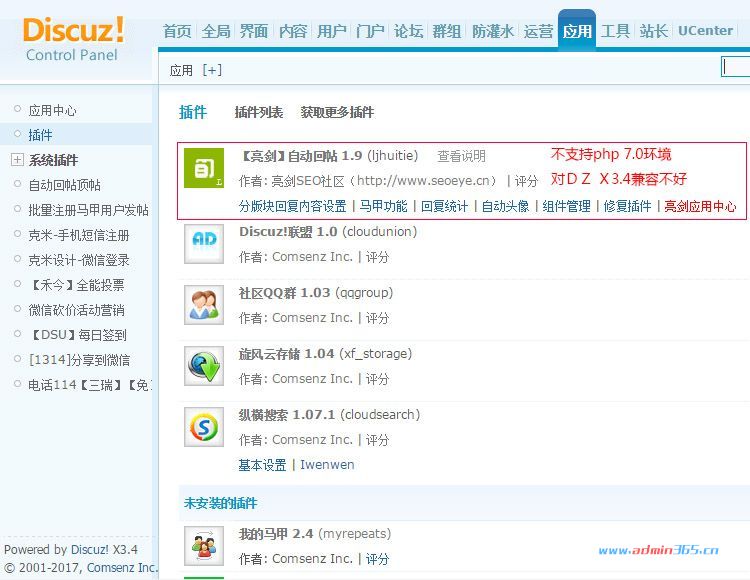Open [1314]分享到微信 in the sidebar
750x580 pixels.
click(x=79, y=360)
